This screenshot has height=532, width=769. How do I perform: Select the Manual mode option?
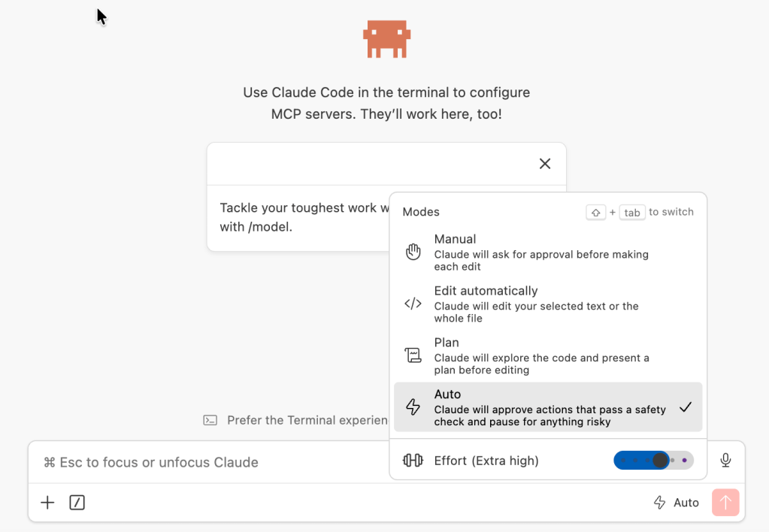click(548, 252)
